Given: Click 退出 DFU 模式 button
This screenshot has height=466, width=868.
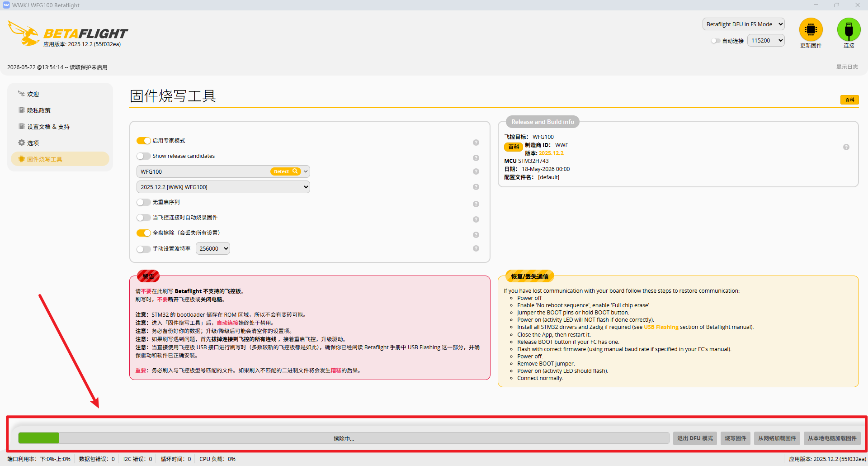Looking at the screenshot, I should point(695,438).
